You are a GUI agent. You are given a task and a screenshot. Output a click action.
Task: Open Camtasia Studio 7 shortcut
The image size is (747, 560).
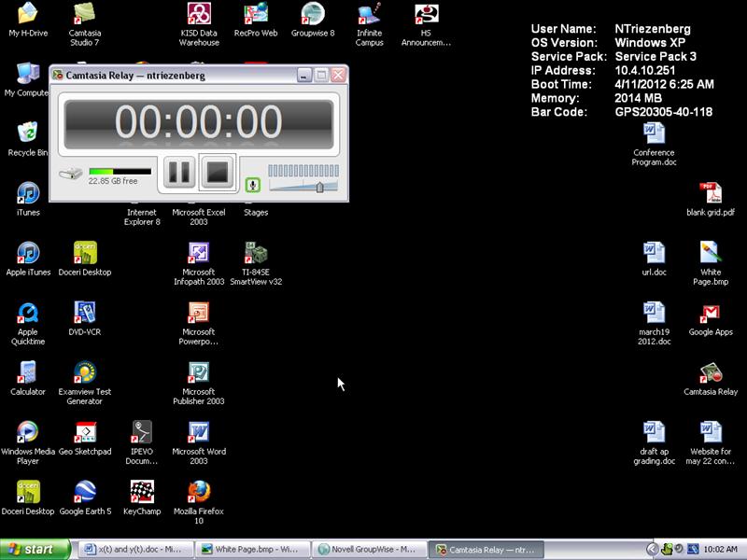point(85,24)
